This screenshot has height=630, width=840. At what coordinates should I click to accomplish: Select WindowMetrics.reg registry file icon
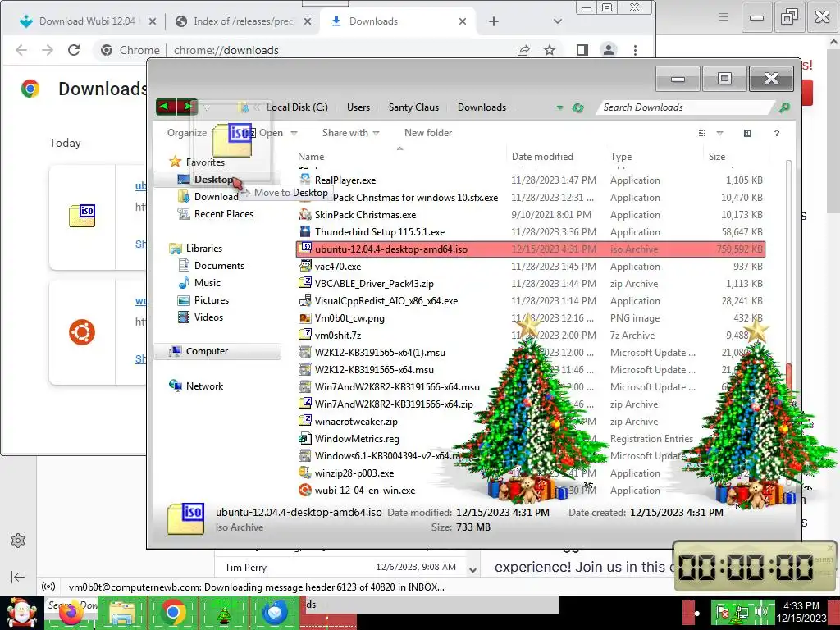[305, 438]
